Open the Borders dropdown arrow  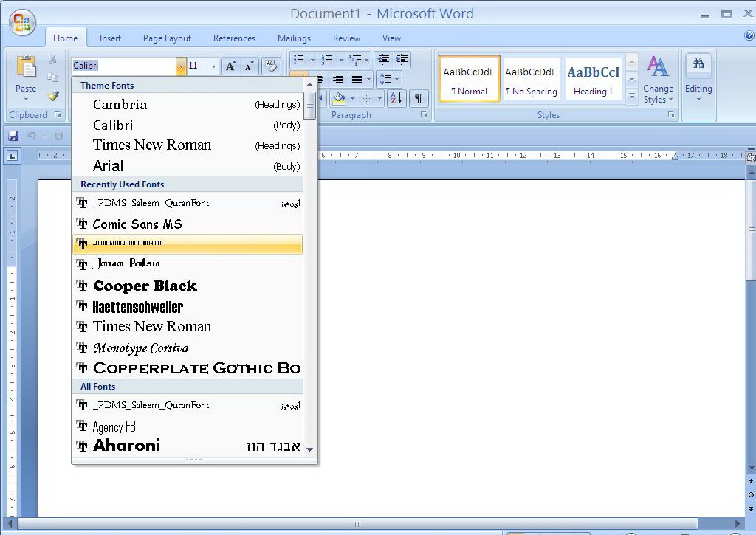click(x=380, y=98)
